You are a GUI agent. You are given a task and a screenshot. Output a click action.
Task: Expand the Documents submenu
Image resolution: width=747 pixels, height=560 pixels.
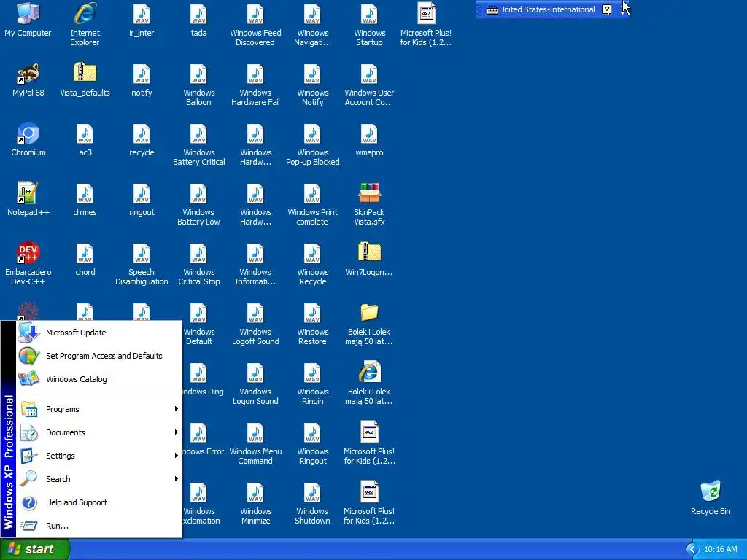[99, 432]
